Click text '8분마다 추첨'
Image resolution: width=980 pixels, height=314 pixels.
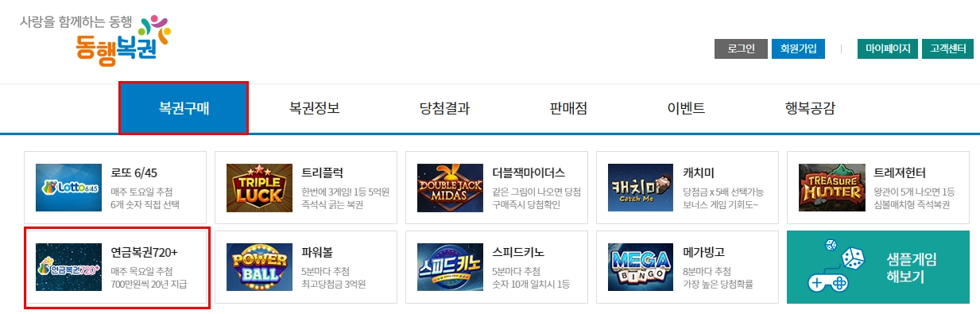pos(707,271)
